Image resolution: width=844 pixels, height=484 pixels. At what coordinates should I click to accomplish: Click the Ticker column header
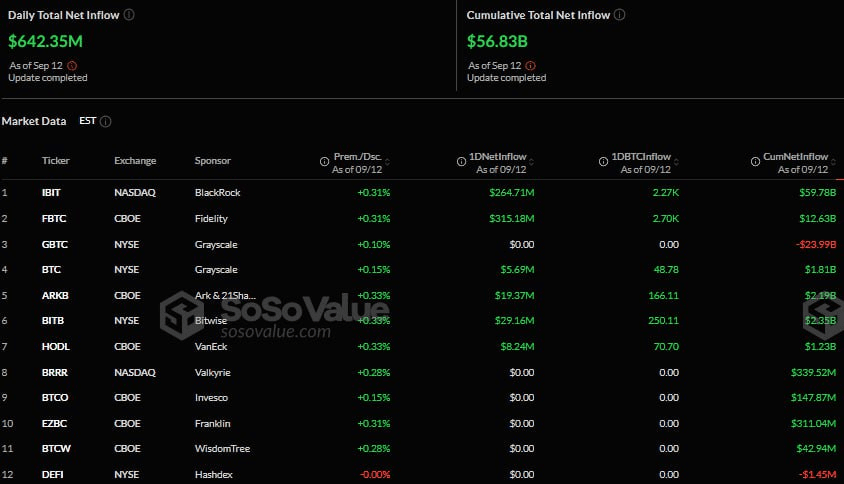tap(55, 160)
